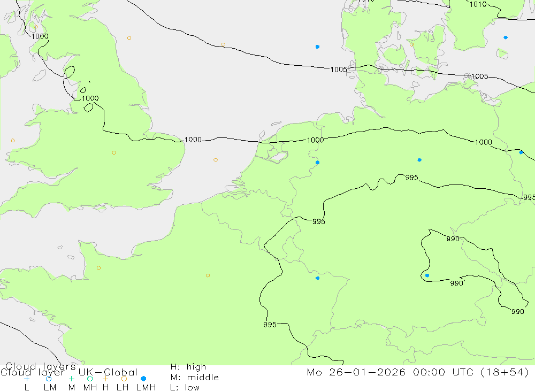Viewport: 535px width, 392px height.
Task: Select the LMH marker on the Dutch-German border
Action: pyautogui.click(x=317, y=163)
